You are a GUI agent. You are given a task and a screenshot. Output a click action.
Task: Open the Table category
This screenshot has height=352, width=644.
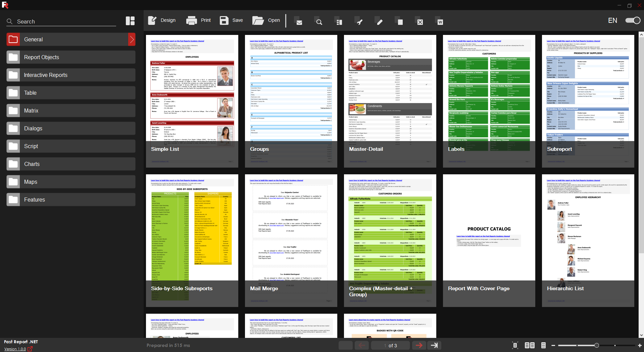point(71,93)
